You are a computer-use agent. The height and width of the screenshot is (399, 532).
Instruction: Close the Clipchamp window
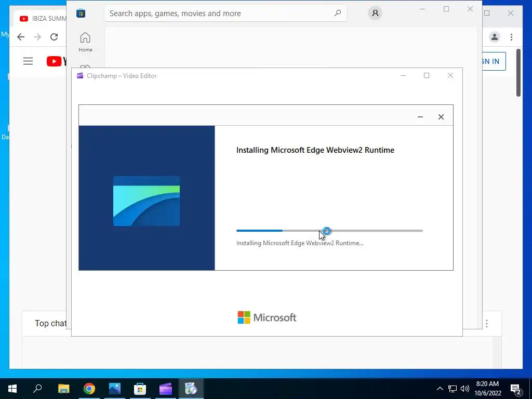450,76
